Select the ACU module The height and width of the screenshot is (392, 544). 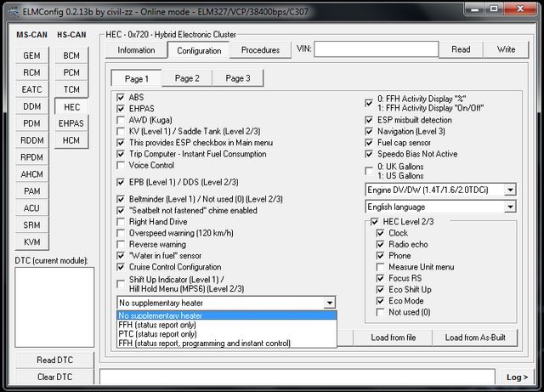[x=31, y=208]
